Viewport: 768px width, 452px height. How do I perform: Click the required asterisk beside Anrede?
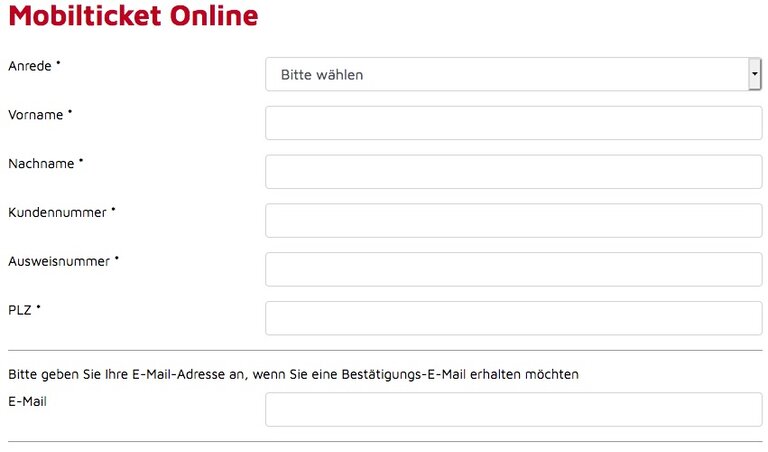pos(58,63)
